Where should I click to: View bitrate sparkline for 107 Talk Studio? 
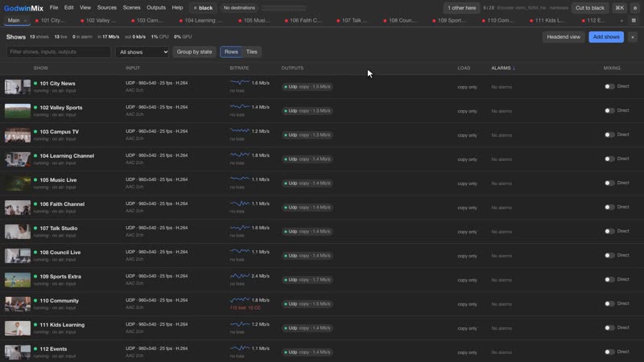(240, 228)
